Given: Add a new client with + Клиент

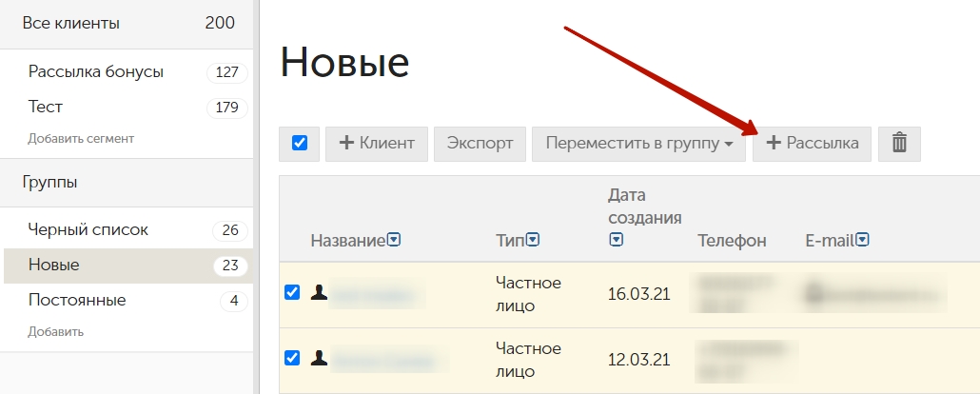Looking at the screenshot, I should tap(376, 144).
